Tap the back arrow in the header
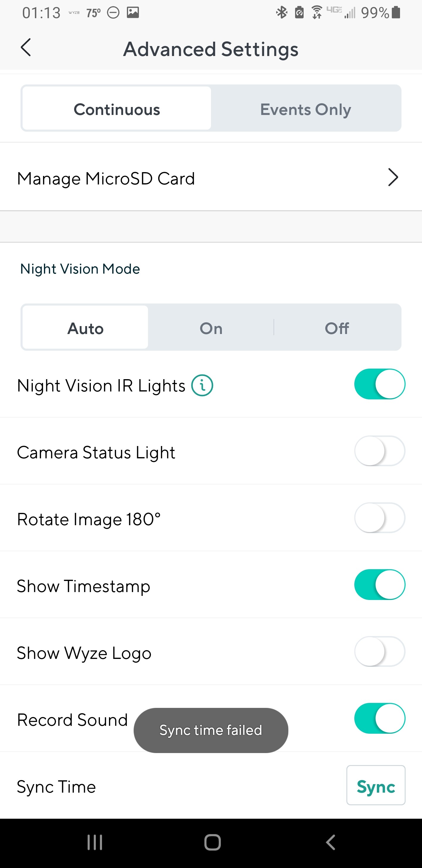 coord(26,48)
